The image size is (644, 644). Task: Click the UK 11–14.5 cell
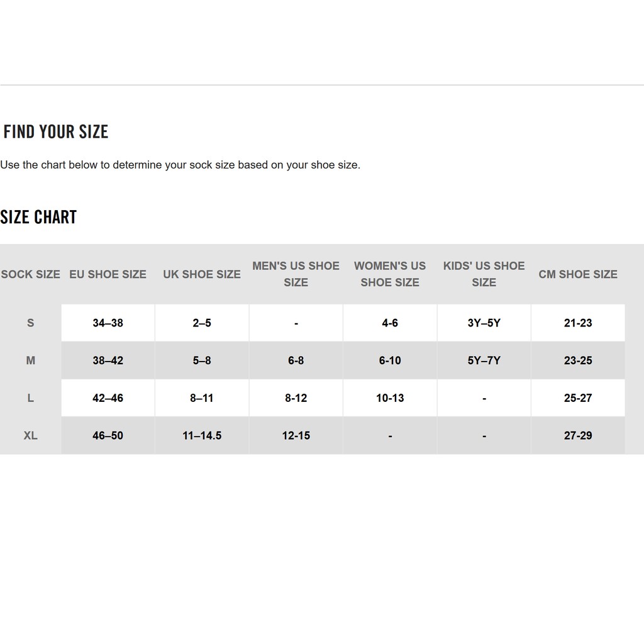coord(202,435)
